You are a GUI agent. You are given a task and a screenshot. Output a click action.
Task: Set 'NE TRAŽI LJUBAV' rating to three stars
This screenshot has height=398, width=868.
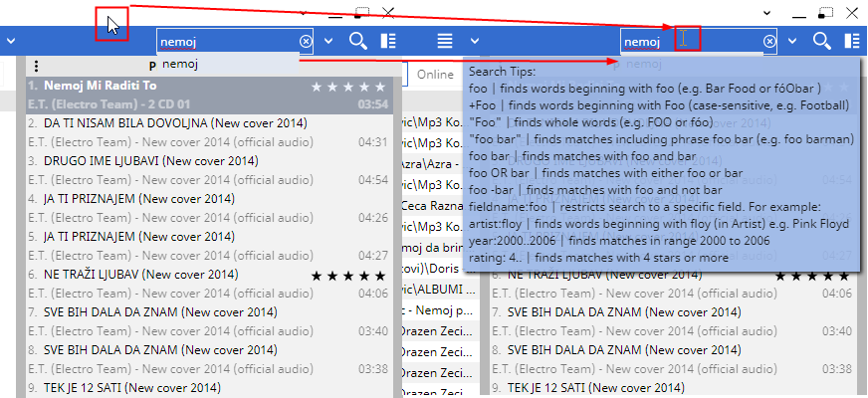(x=347, y=275)
